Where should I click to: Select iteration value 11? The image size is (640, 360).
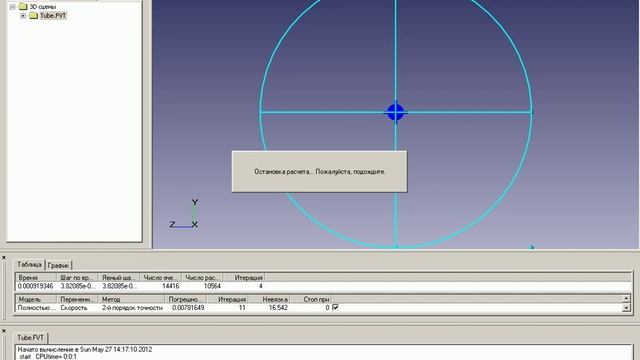[242, 308]
